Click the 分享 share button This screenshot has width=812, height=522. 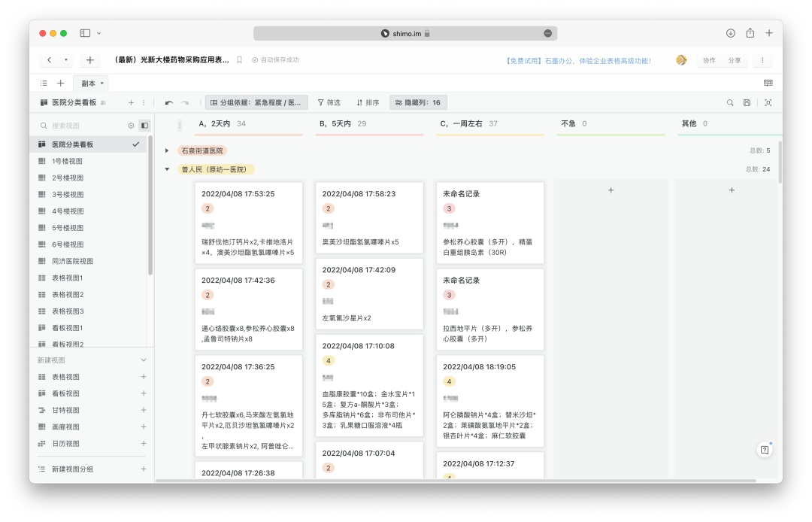[x=734, y=60]
